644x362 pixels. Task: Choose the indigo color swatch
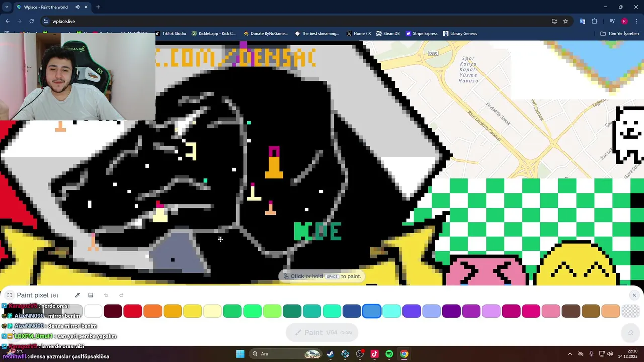(x=412, y=311)
